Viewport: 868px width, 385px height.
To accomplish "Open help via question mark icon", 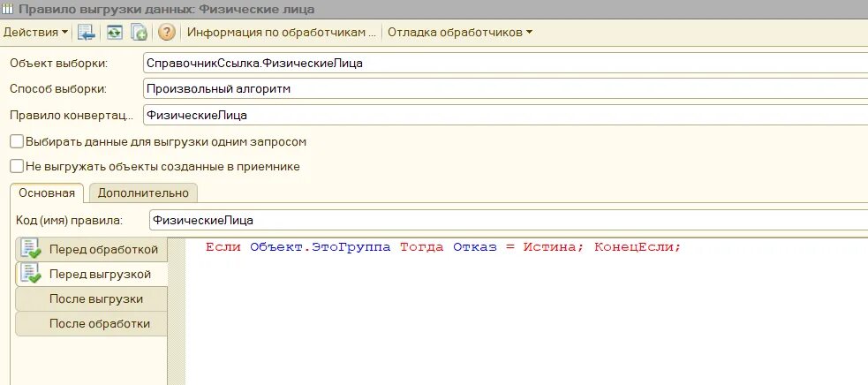I will [x=166, y=32].
